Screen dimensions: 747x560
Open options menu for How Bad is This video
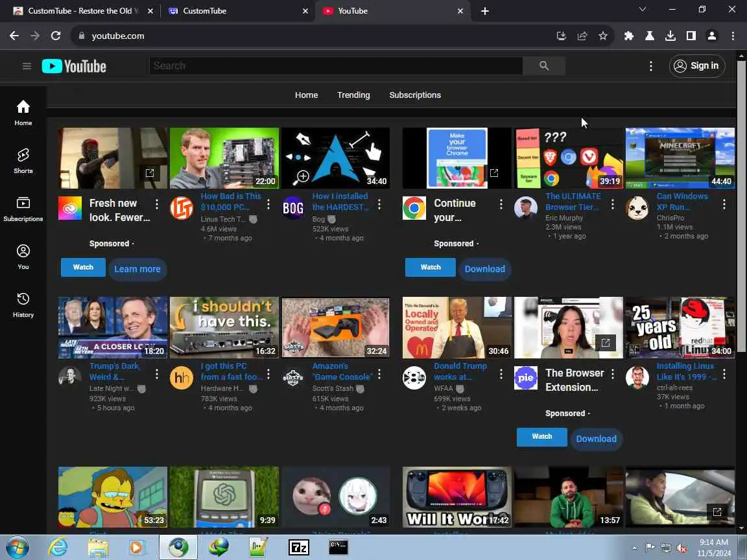click(268, 204)
